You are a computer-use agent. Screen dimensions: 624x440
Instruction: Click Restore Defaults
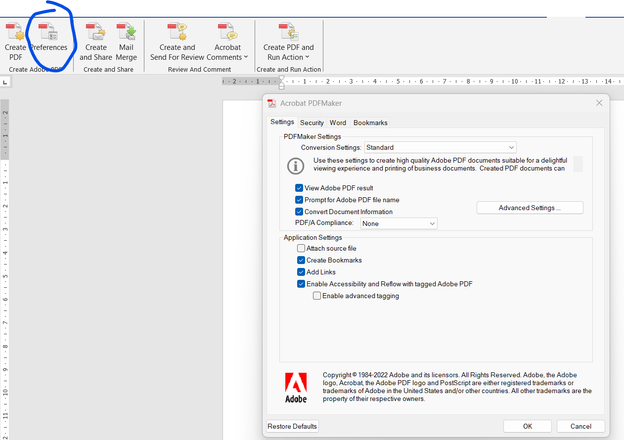292,426
